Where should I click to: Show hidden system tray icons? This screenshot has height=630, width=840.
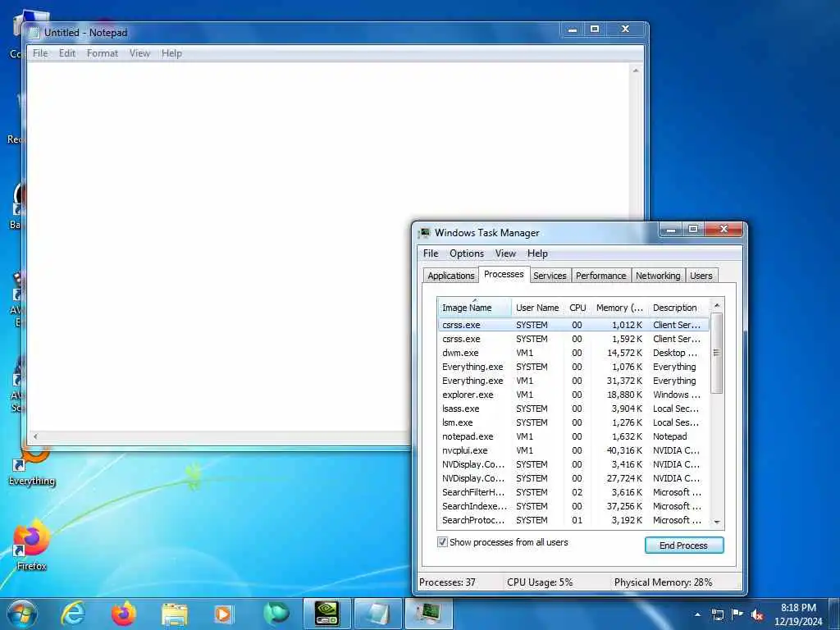(697, 614)
